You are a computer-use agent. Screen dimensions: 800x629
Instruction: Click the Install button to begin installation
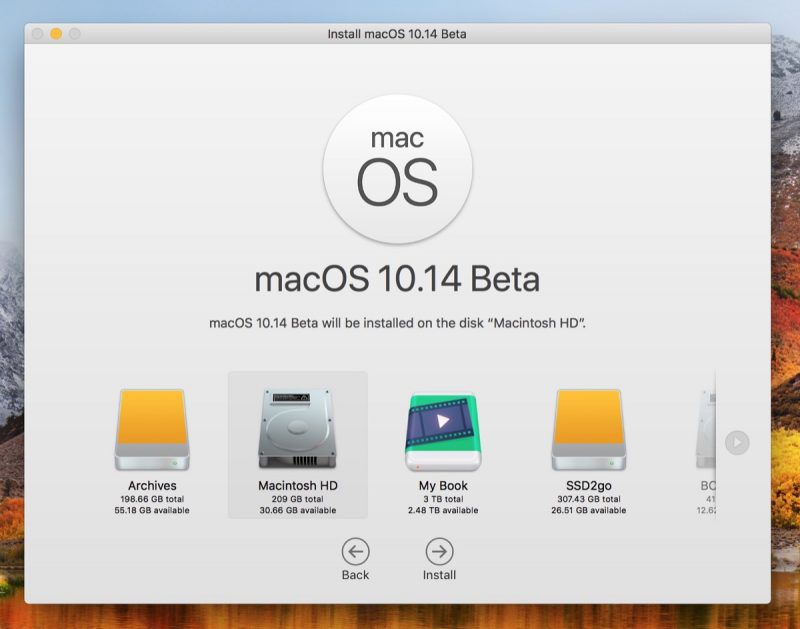[440, 557]
